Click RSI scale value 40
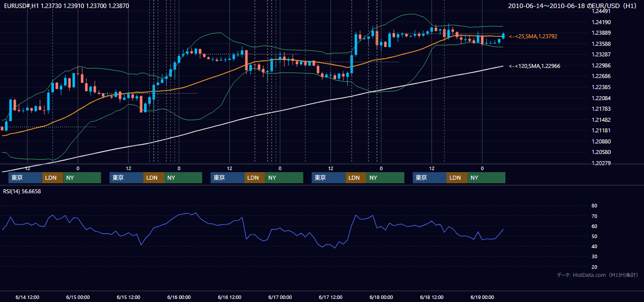Screen dimensions: 644x302 click(595, 246)
